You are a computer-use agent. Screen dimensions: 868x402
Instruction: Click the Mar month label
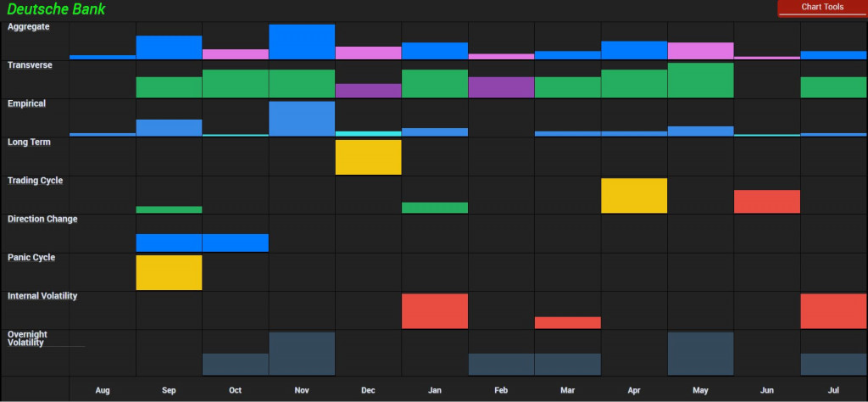(567, 390)
